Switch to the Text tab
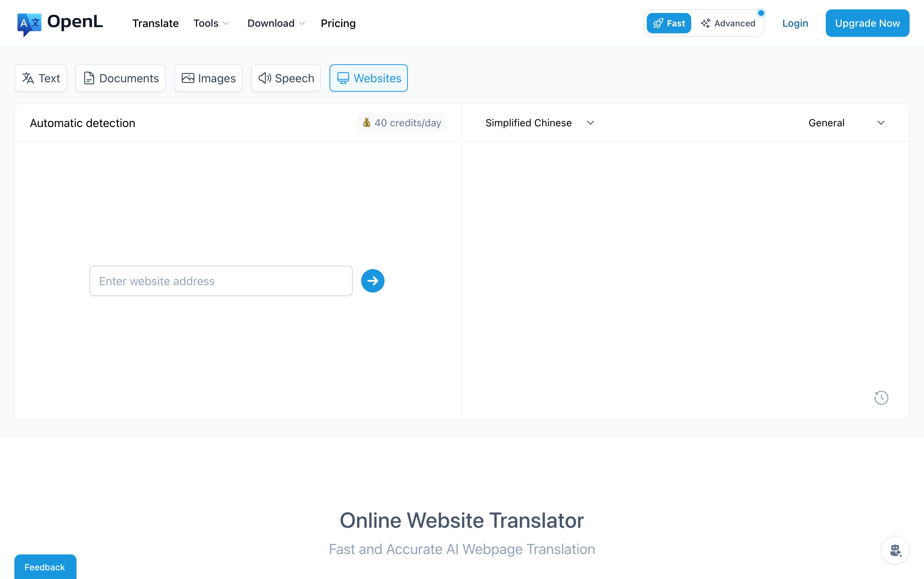This screenshot has height=579, width=924. pyautogui.click(x=40, y=78)
